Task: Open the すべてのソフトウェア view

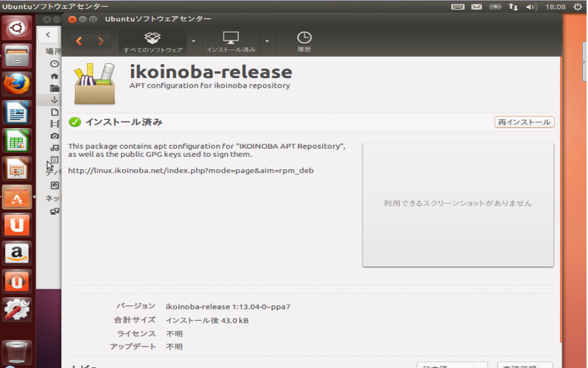Action: (153, 42)
